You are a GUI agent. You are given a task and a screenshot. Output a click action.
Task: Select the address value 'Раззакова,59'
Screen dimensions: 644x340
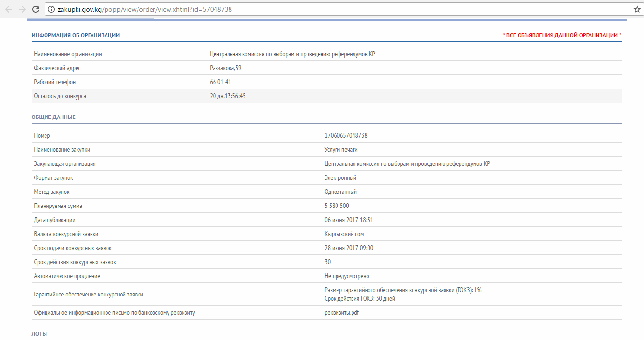(x=225, y=68)
